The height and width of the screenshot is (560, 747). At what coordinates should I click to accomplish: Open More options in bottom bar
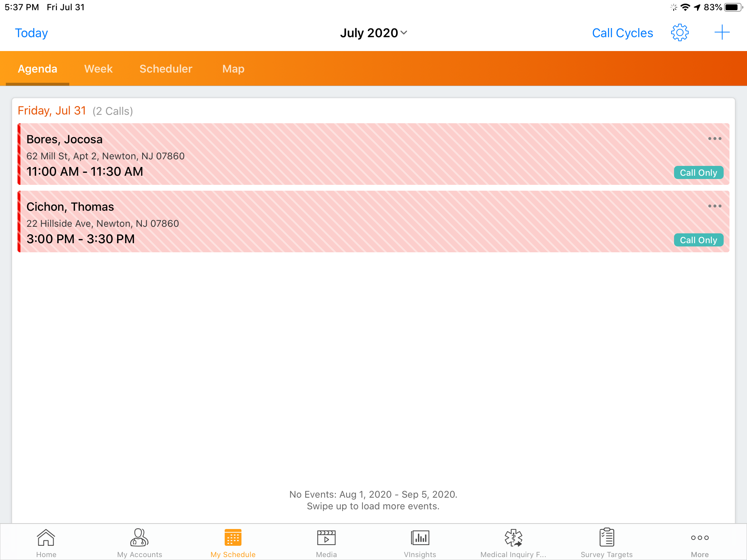pos(700,542)
